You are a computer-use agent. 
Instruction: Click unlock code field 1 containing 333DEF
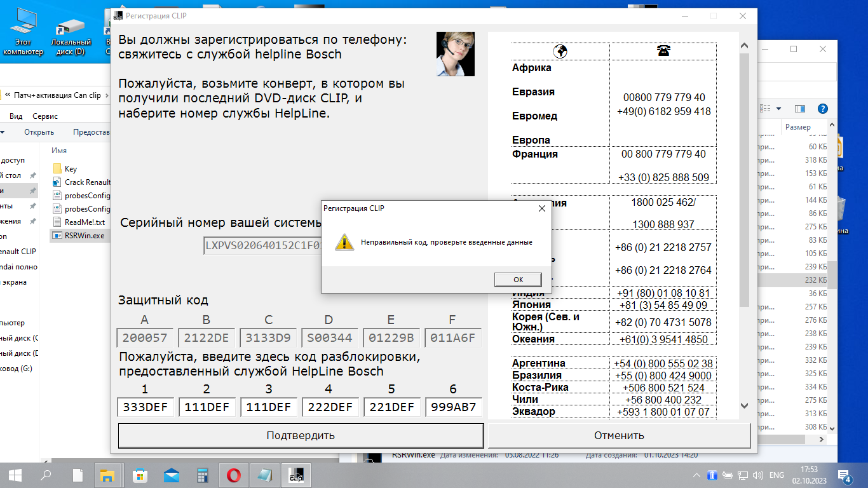click(x=145, y=407)
